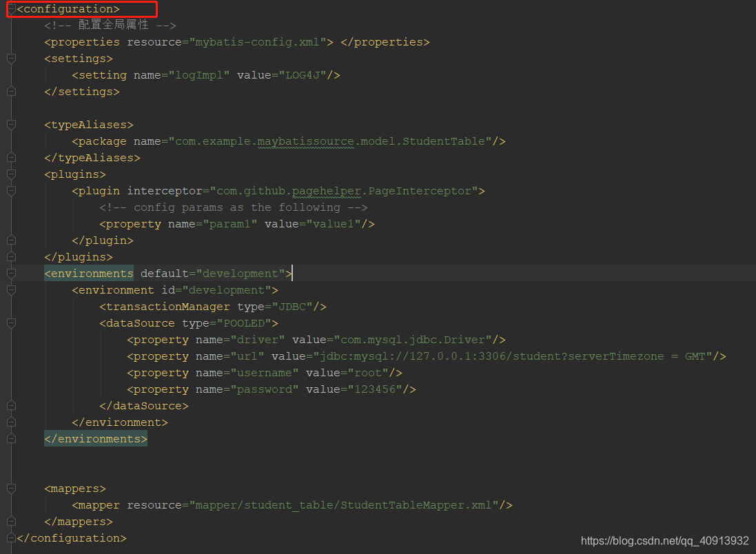The image size is (756, 554).
Task: Click the property name="url" attribute
Action: click(x=230, y=356)
